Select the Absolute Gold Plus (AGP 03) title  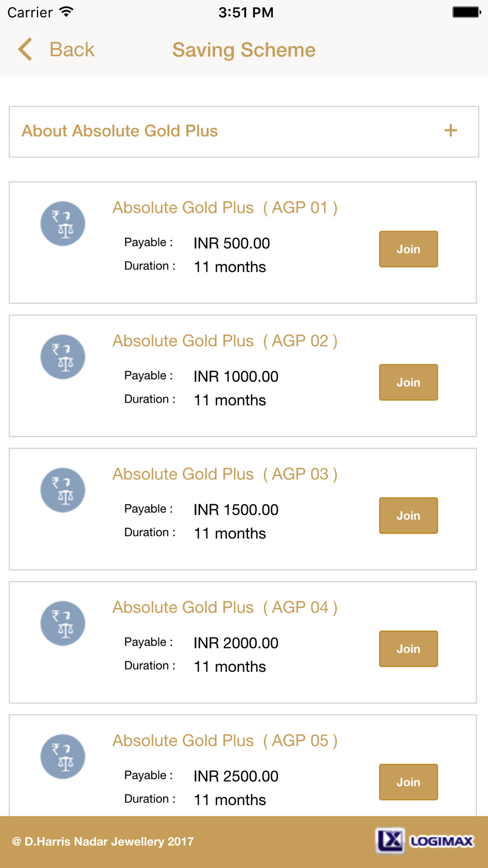click(224, 474)
